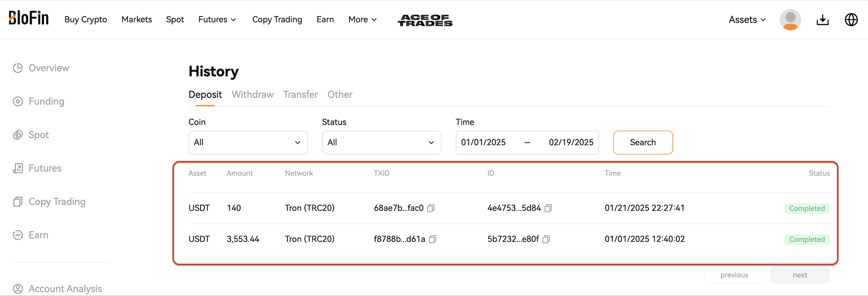This screenshot has width=868, height=296.
Task: Open Copy Trading in top navigation
Action: (x=277, y=19)
